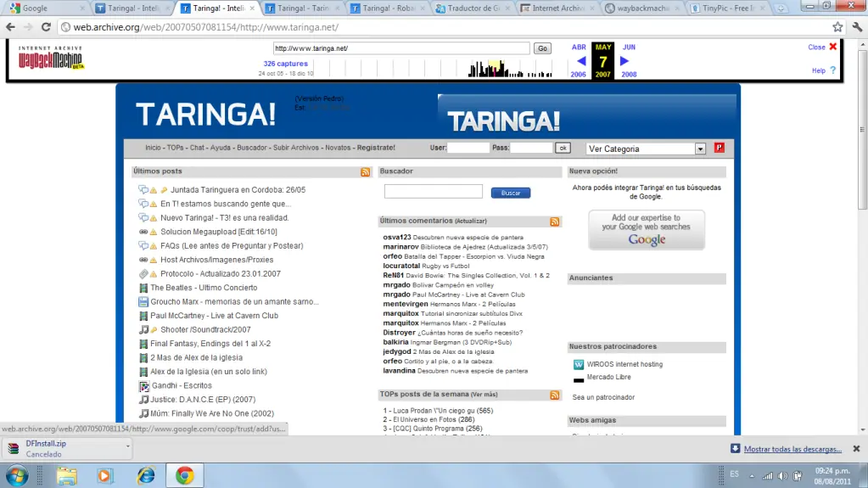Close the Wayback toolbar with red X
The width and height of the screenshot is (868, 488).
click(x=832, y=47)
